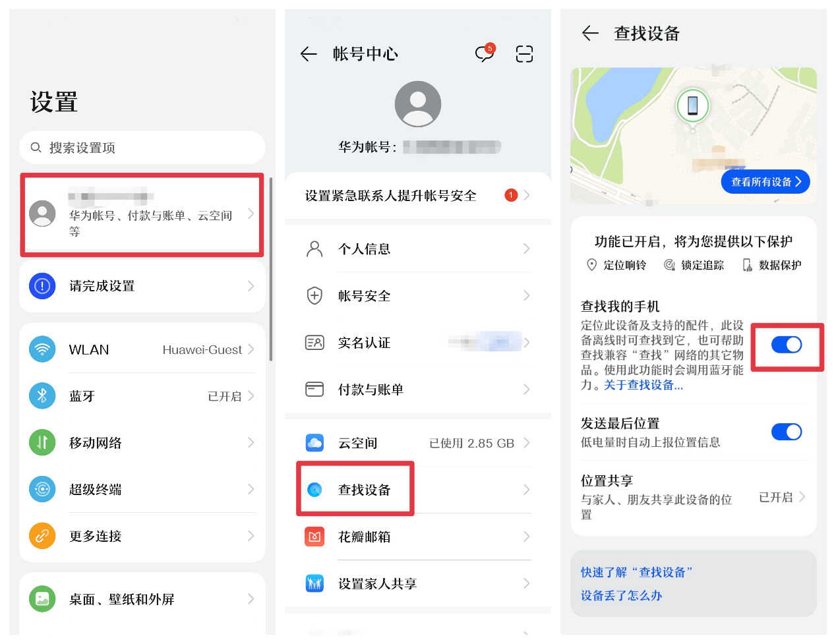Tap the Settings list scrollbar
This screenshot has width=836, height=644.
(x=270, y=268)
